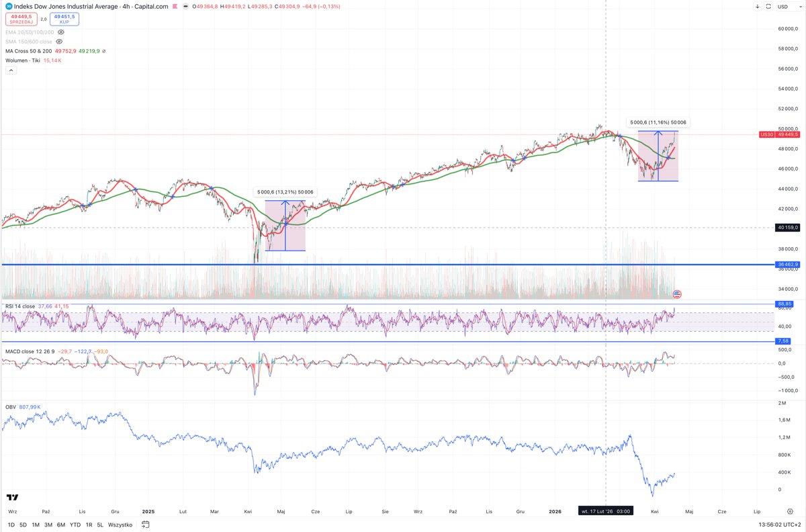Viewport: 806px width, 532px height.
Task: Click the US30 price label on axis
Action: (x=766, y=134)
